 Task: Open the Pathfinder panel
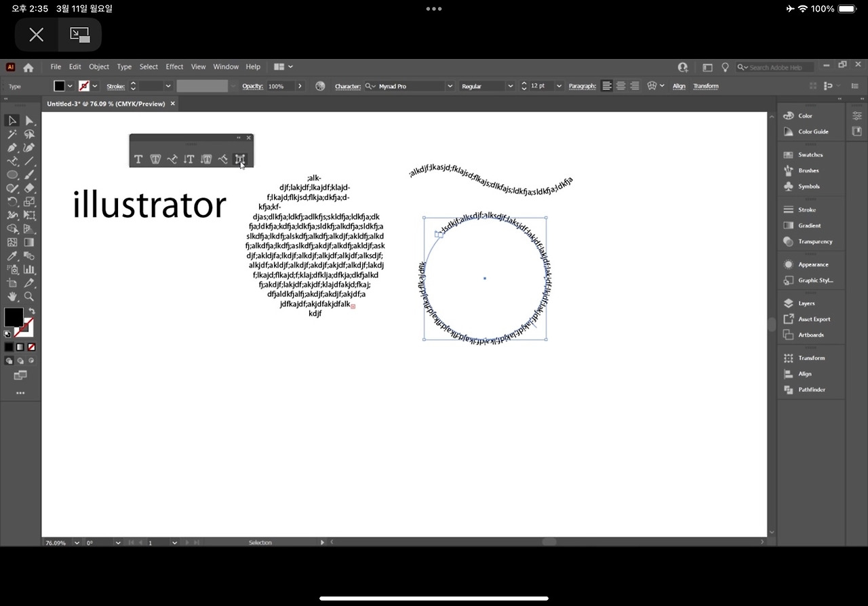810,390
